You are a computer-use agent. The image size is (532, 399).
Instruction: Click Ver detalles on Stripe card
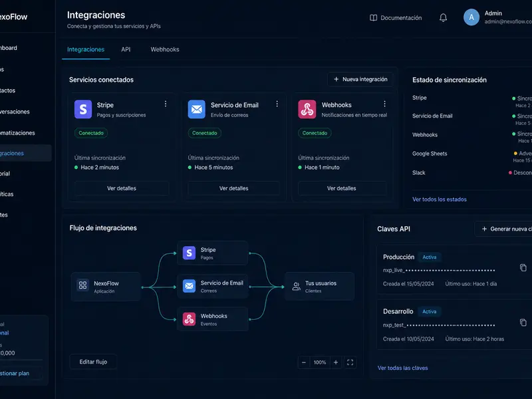(x=122, y=188)
